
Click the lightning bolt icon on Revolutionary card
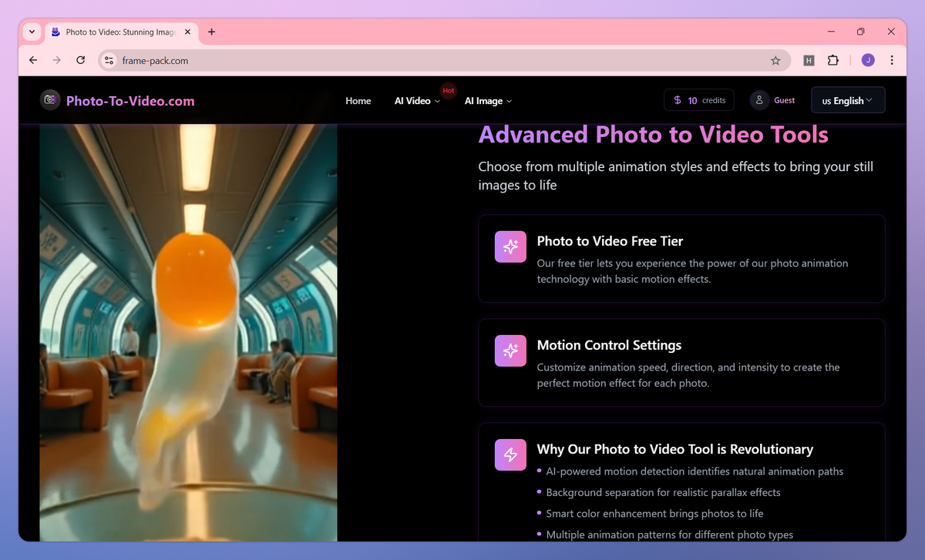[510, 454]
